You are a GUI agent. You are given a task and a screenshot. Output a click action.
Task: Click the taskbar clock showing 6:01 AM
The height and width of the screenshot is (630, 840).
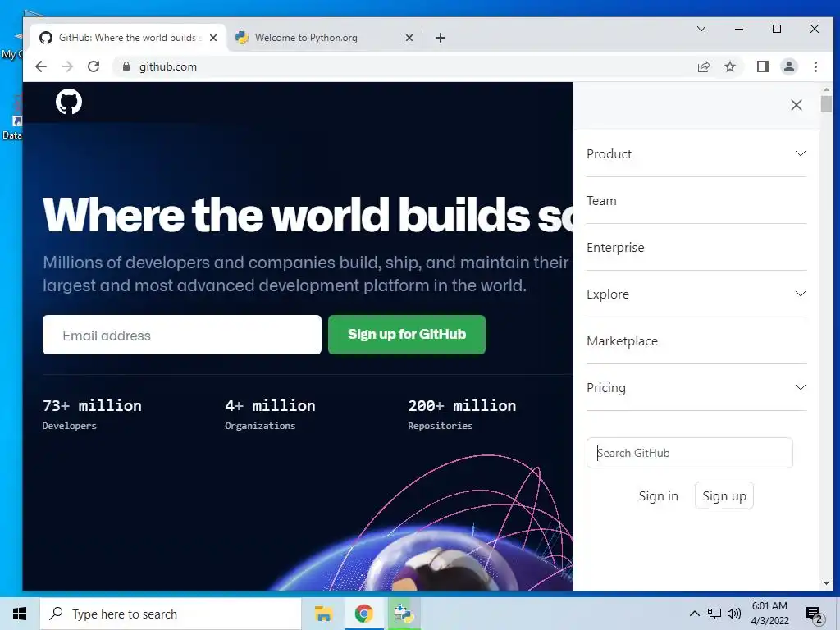[x=769, y=614]
